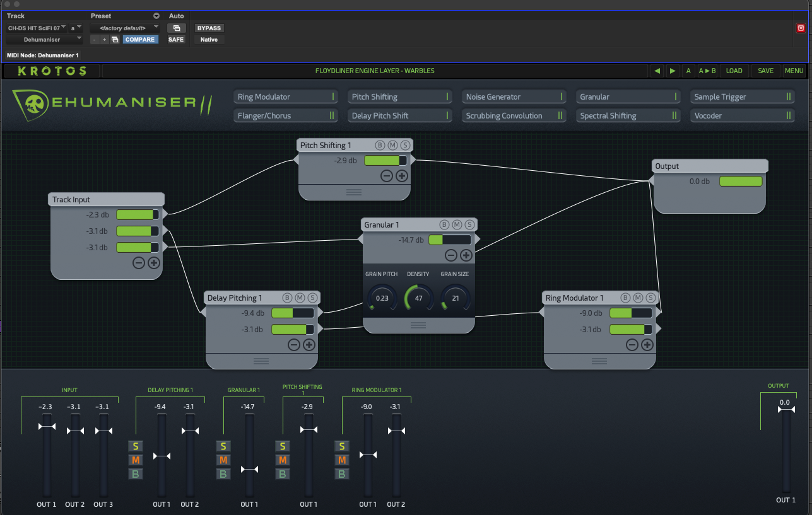The image size is (812, 515).
Task: Solo Delay Pitching 1 in the mixer
Action: [x=135, y=446]
